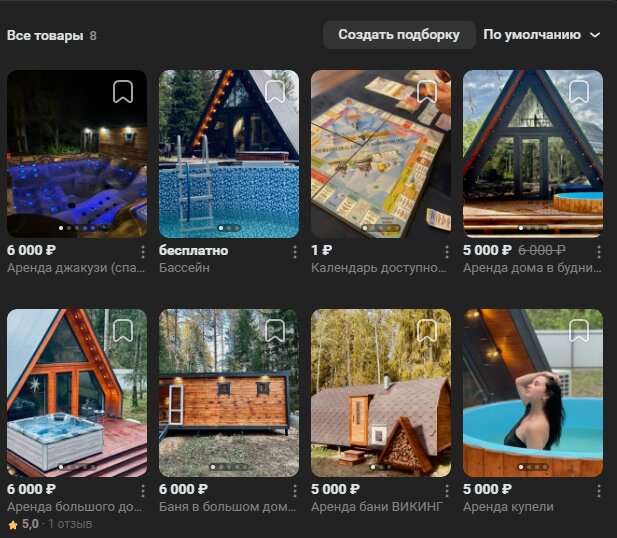Bookmark the jacuzzi rental night photo item

(x=123, y=91)
